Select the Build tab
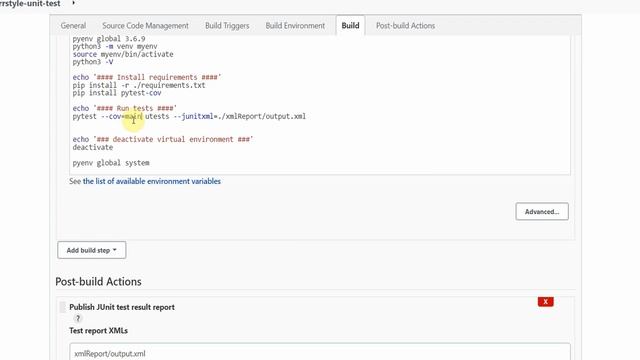Viewport: 640px width, 360px height. pos(350,25)
